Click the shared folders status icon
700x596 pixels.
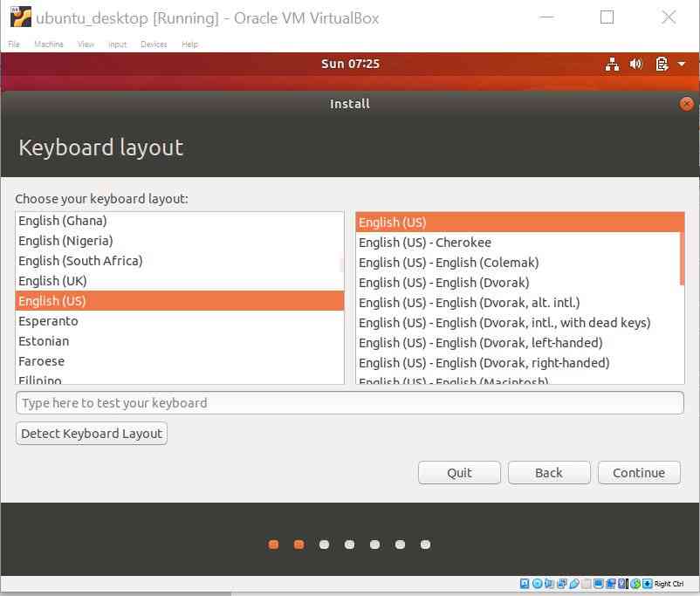pos(587,584)
